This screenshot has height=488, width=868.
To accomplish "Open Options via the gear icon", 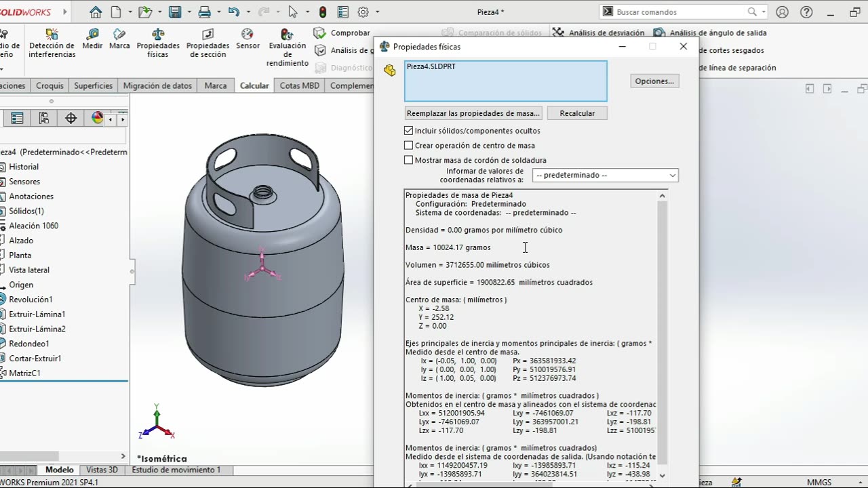I will pyautogui.click(x=363, y=12).
